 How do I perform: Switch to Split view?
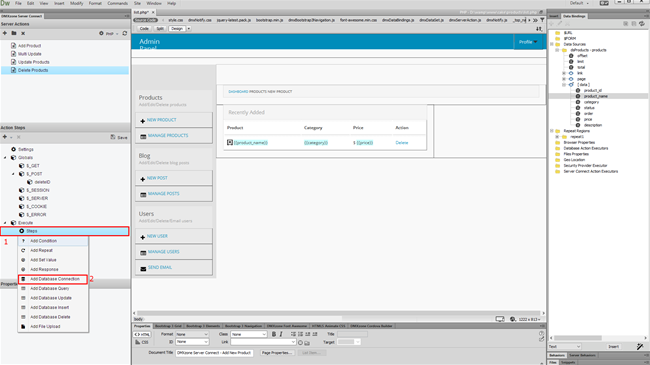coord(160,29)
